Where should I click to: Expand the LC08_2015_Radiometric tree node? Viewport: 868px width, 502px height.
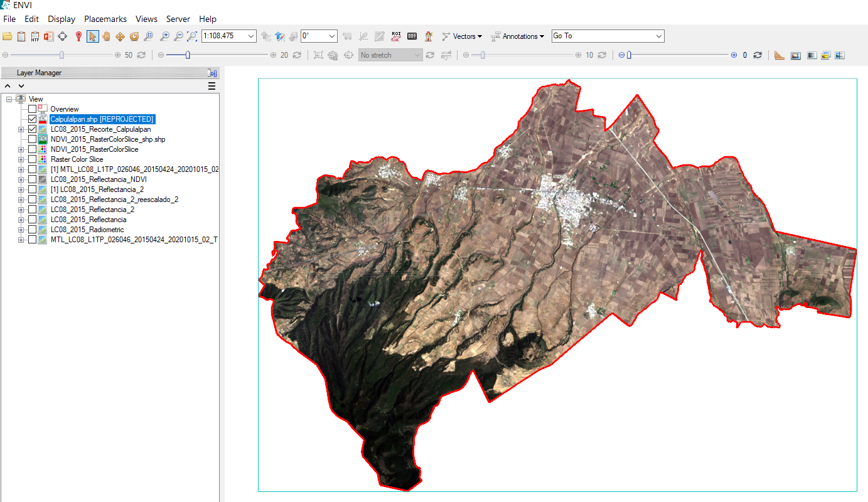tap(21, 230)
